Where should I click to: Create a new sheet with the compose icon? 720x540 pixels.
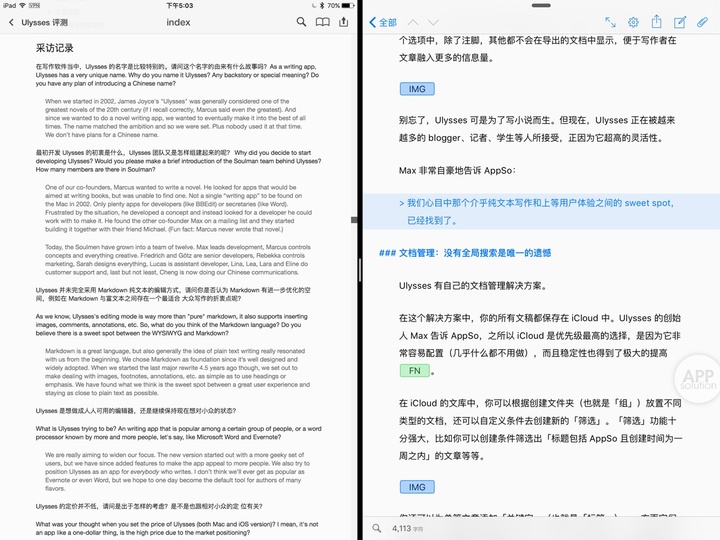[x=680, y=21]
